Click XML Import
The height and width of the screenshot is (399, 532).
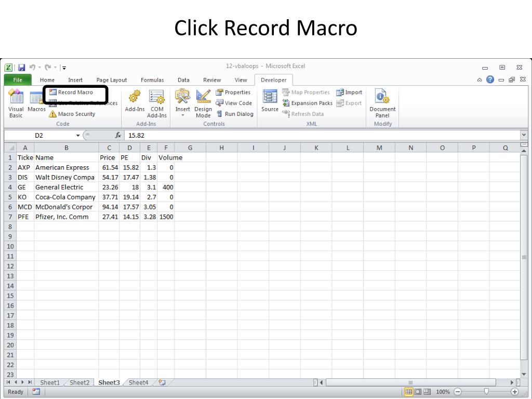coord(349,92)
